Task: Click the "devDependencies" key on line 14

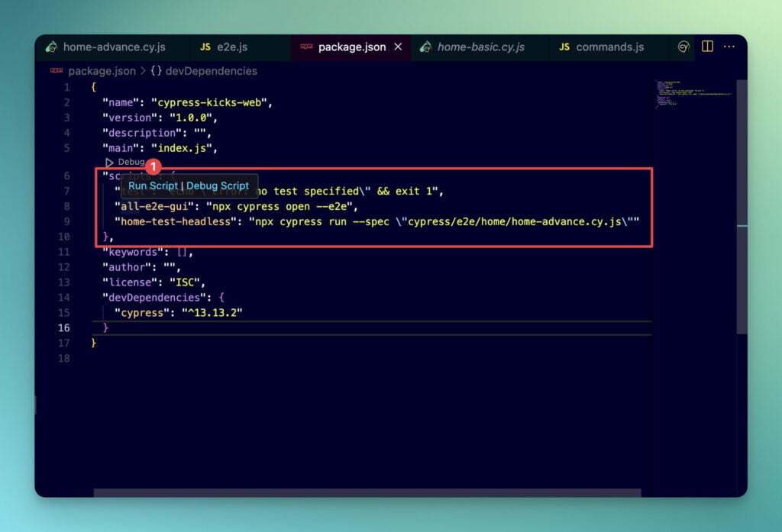Action: pos(154,298)
